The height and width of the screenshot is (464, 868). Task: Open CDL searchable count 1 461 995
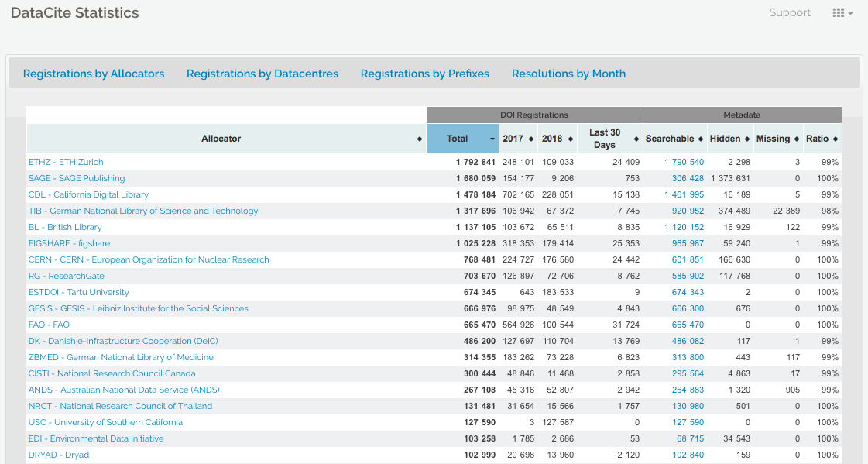684,195
